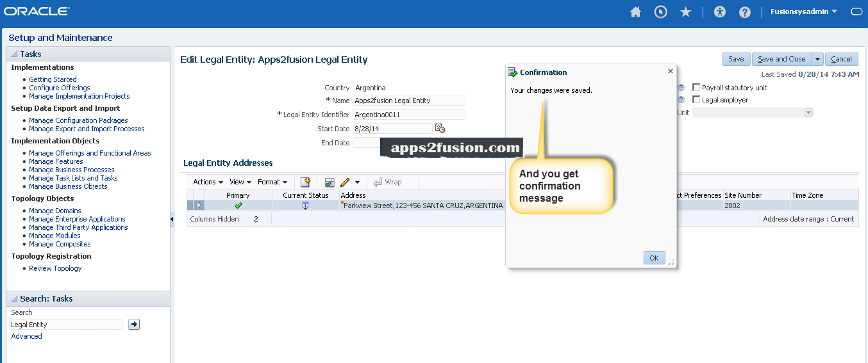This screenshot has height=363, width=868.
Task: Click the Legal Entity Identifier field
Action: (x=409, y=115)
